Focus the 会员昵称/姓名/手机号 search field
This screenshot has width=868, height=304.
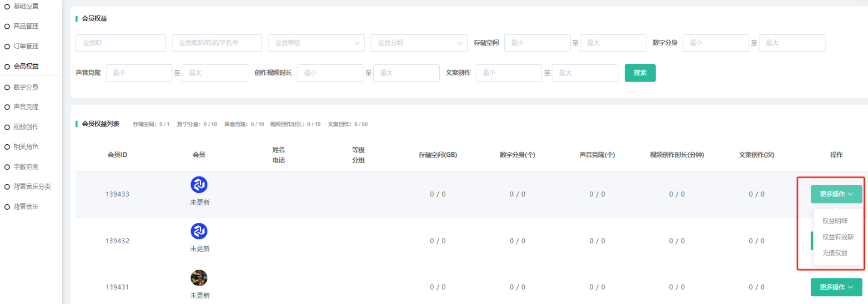[216, 43]
